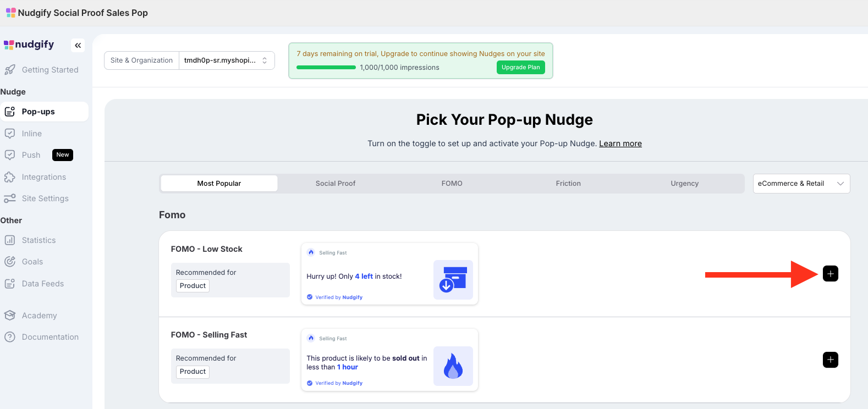Switch to the Urgency tab
Screen dimensions: 868x409
coord(685,184)
